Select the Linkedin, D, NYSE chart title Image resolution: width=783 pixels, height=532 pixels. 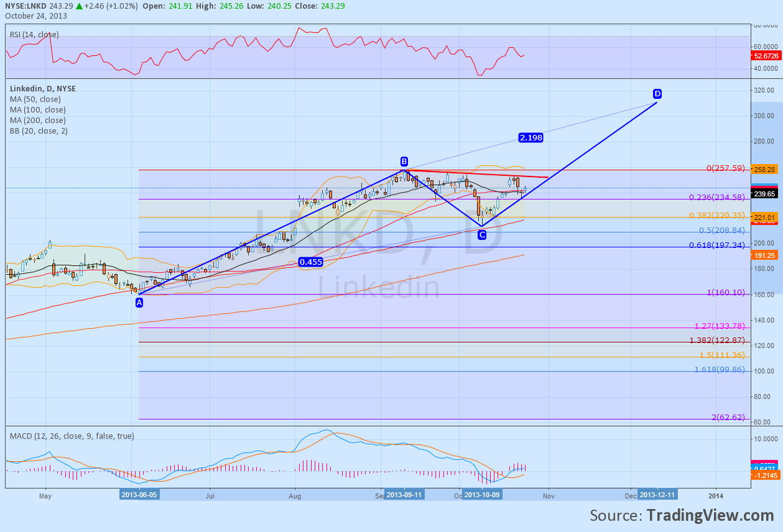[x=43, y=89]
